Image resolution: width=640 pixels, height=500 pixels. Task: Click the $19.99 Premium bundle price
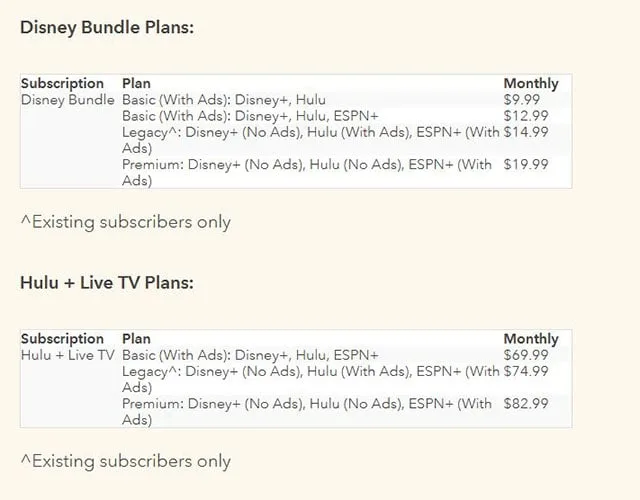[526, 164]
